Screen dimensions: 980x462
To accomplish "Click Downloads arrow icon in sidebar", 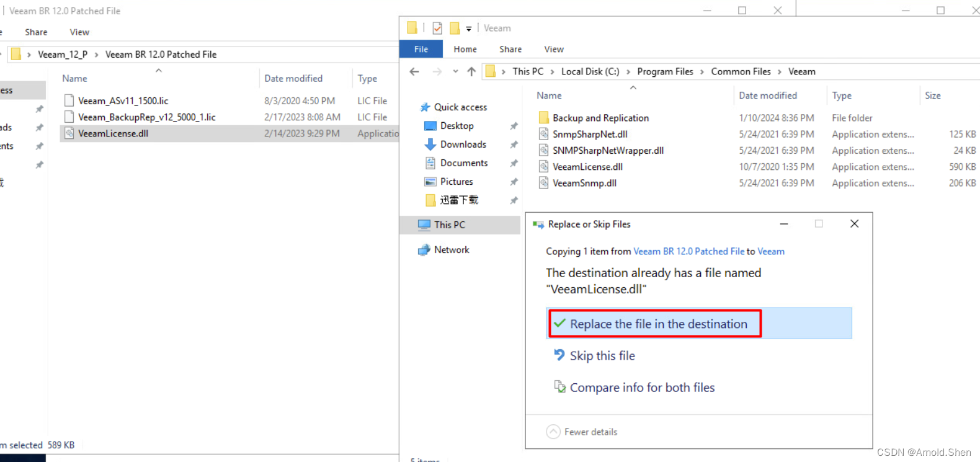I will 430,144.
